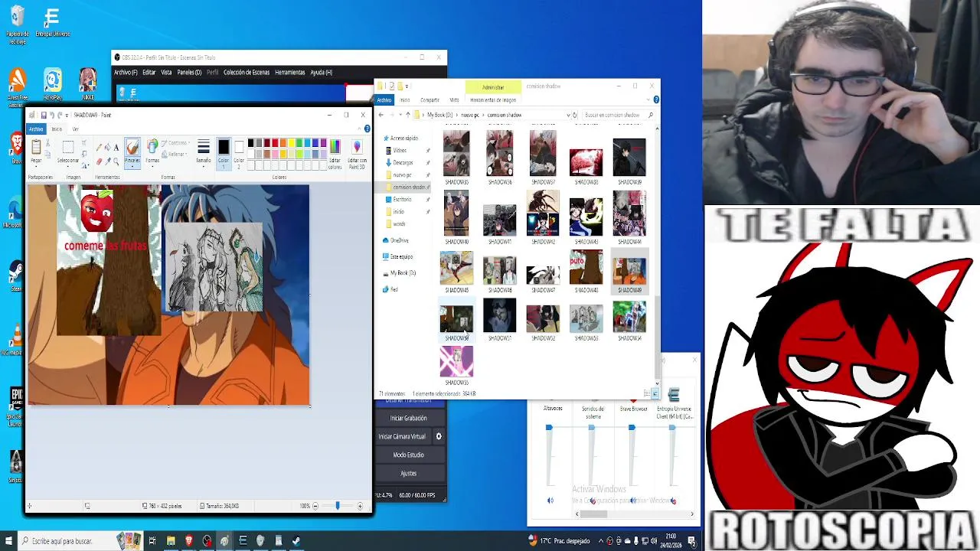Open the notification center icon
This screenshot has width=980, height=551.
click(x=691, y=541)
